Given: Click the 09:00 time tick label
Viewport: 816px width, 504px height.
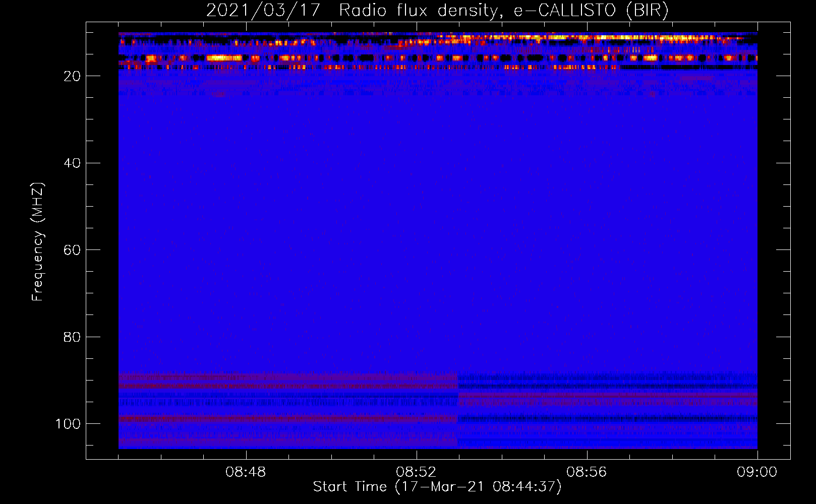Looking at the screenshot, I should (x=757, y=472).
